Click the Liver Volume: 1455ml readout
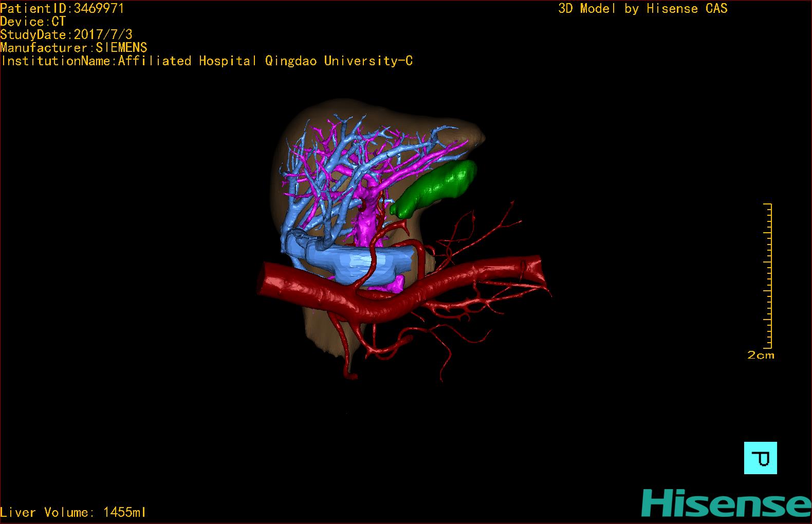 tap(73, 512)
